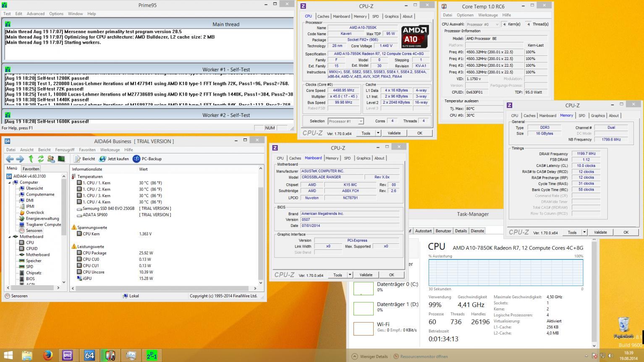Open Tools dropdown arrow in top CPU-Z window
644x362 pixels.
[x=378, y=133]
